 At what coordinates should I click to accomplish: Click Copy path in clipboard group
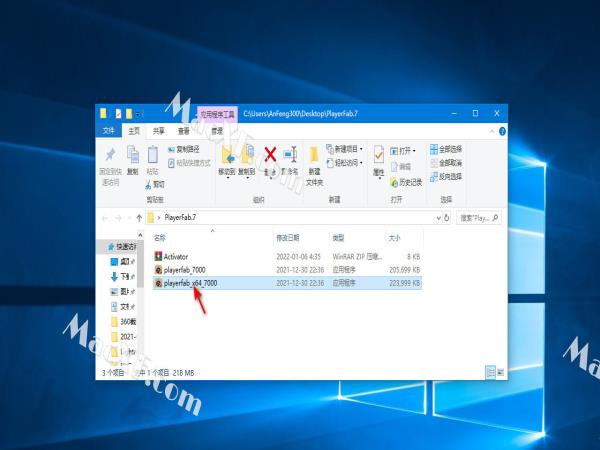coord(184,149)
